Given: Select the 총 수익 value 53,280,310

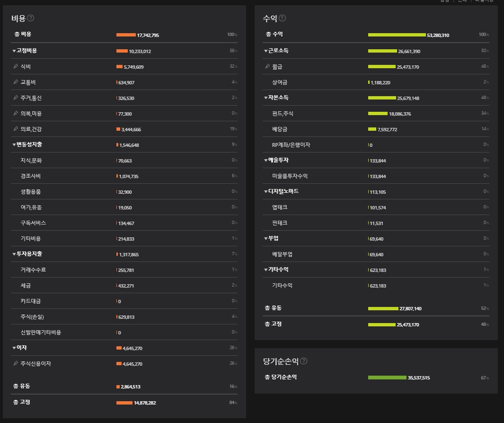Looking at the screenshot, I should [438, 35].
